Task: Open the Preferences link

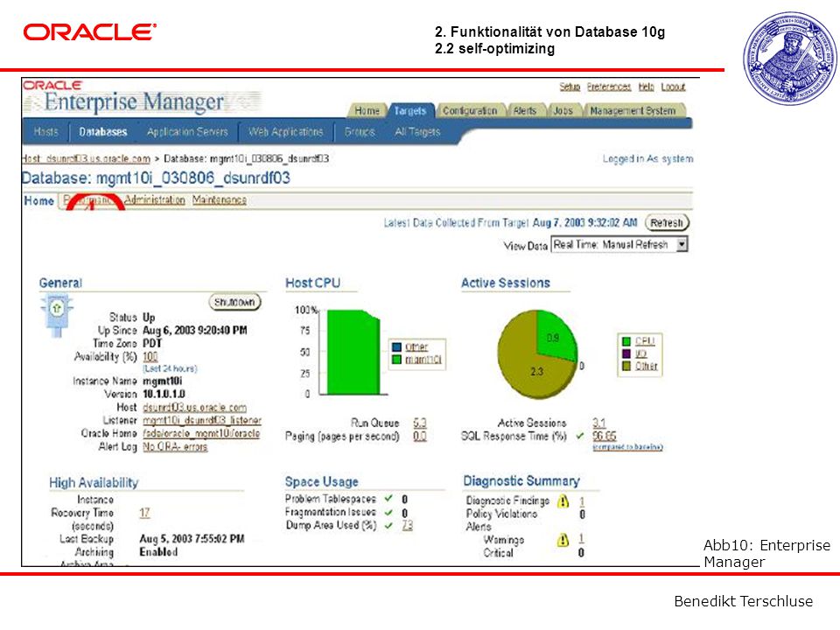Action: 609,87
